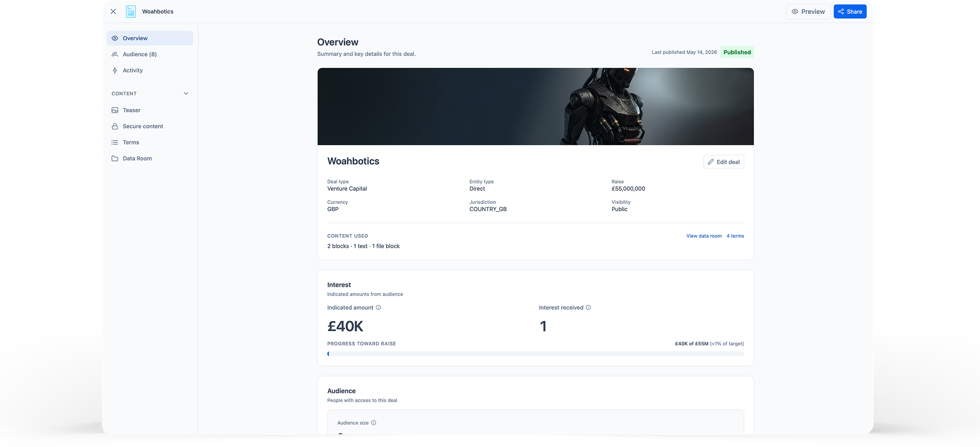The width and height of the screenshot is (980, 447).
Task: Click the text '2 blocks · 1 text · 1 file block'
Action: point(363,246)
